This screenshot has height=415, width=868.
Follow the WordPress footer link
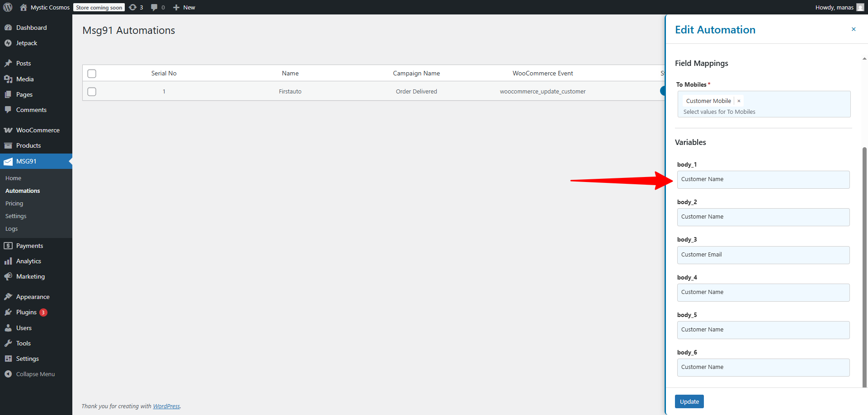(166, 406)
